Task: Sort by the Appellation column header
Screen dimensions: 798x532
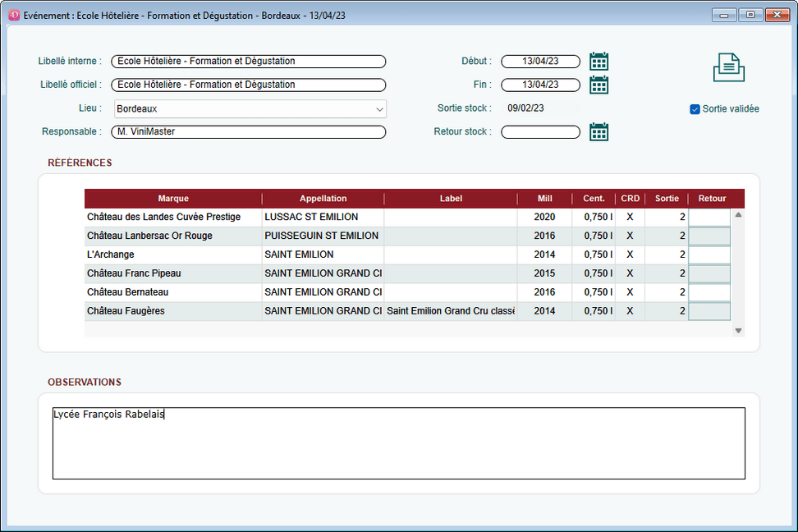Action: coord(323,199)
